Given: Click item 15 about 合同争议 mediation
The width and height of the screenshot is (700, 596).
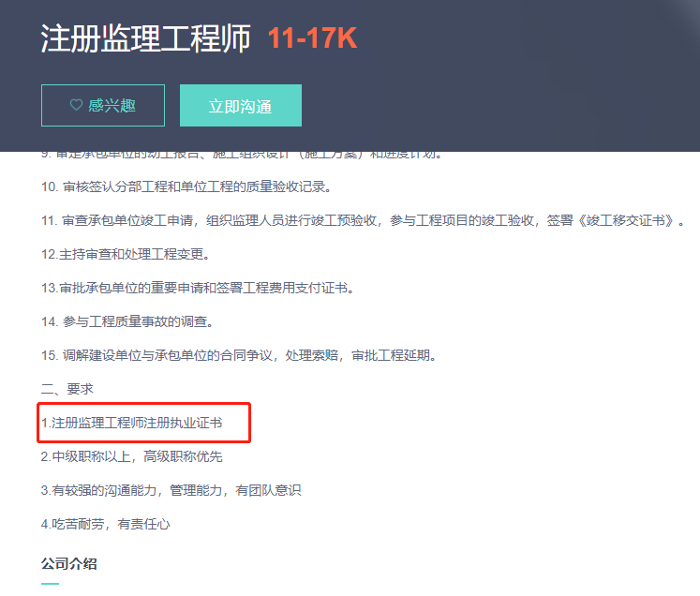Looking at the screenshot, I should pyautogui.click(x=238, y=355).
